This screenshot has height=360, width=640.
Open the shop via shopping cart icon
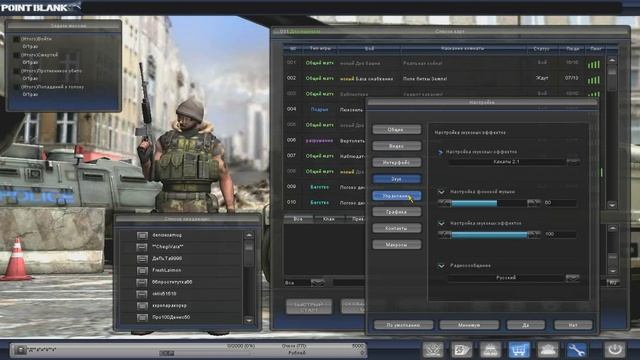point(519,350)
